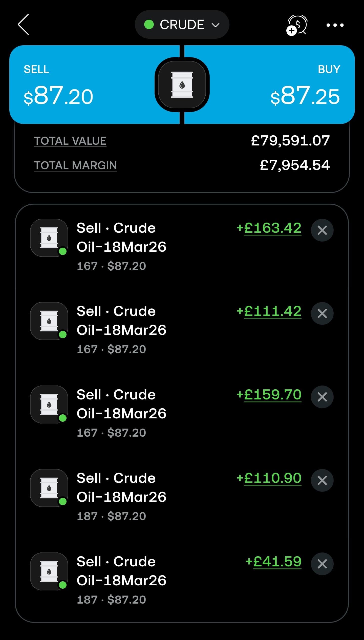This screenshot has height=640, width=364.
Task: Open the TOTAL MARGIN info link
Action: [x=75, y=165]
